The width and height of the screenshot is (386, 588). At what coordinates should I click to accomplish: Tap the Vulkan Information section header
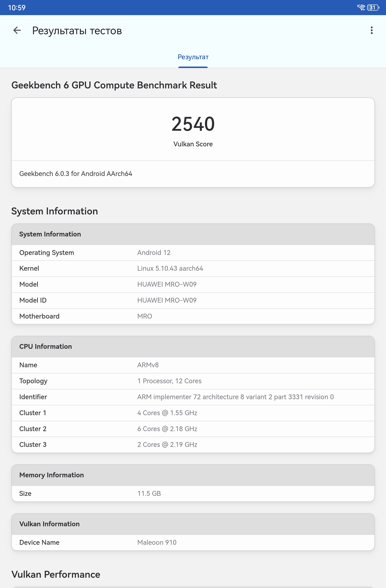(193, 524)
